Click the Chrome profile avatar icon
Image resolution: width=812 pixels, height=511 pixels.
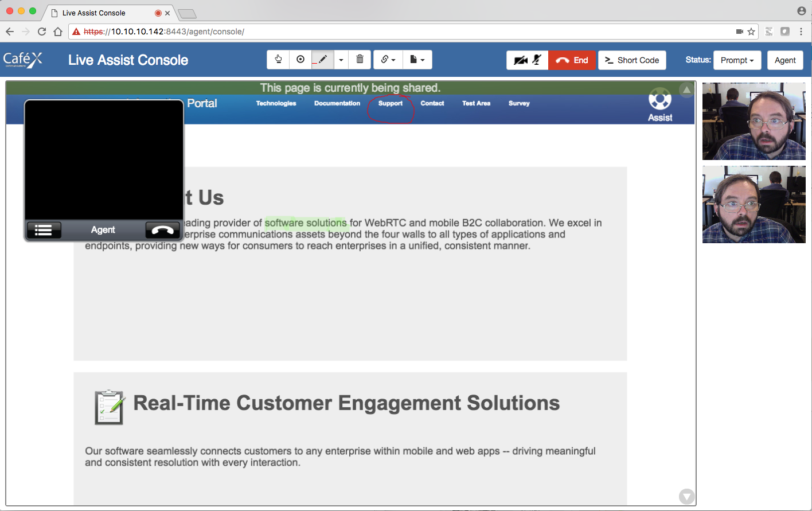[x=801, y=11]
